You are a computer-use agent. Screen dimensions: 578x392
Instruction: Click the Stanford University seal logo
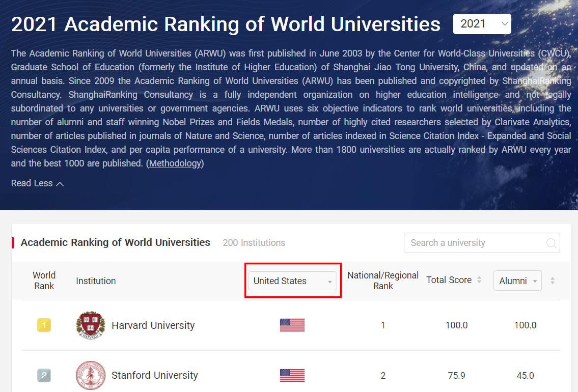coord(91,375)
